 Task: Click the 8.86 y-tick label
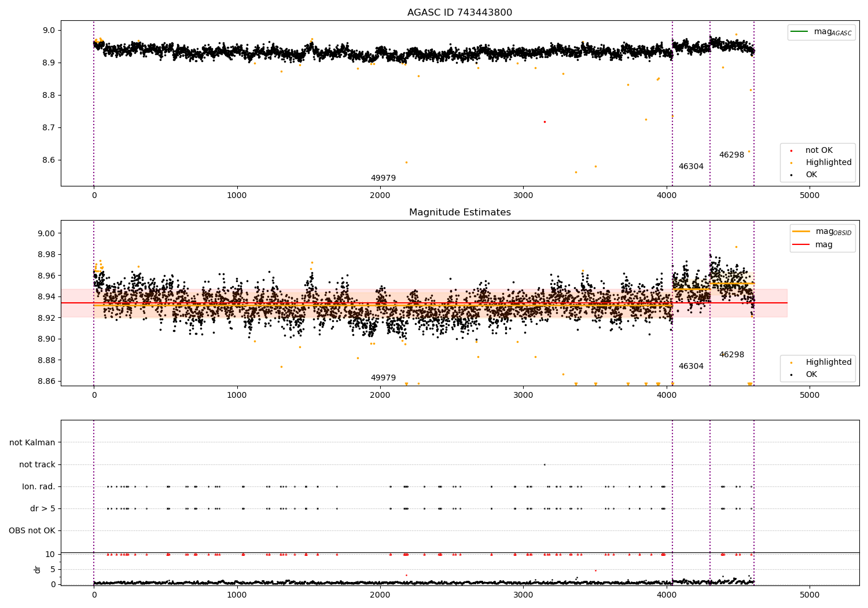tap(47, 382)
